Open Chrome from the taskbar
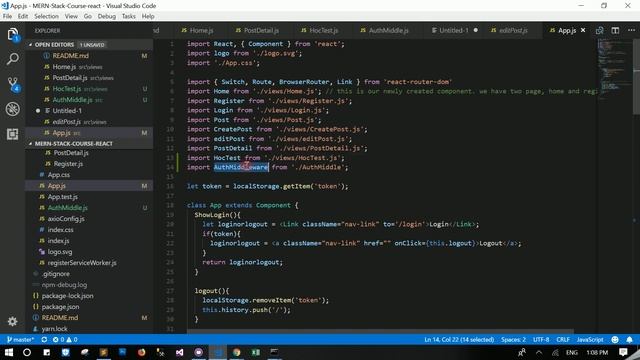640x360 pixels. coord(237,352)
